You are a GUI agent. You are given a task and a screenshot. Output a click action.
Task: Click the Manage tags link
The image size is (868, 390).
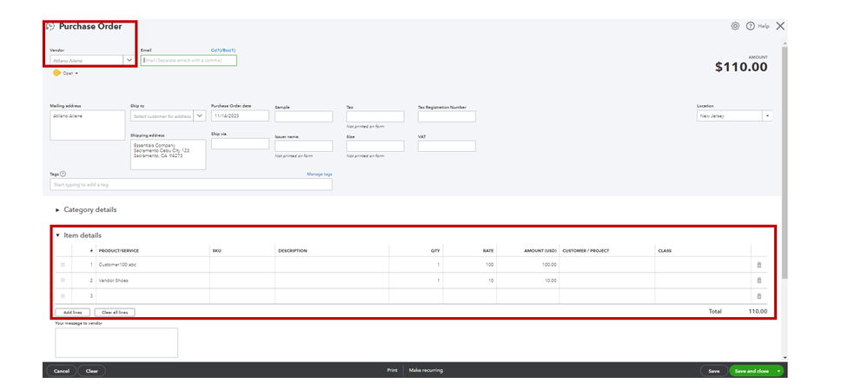[320, 175]
